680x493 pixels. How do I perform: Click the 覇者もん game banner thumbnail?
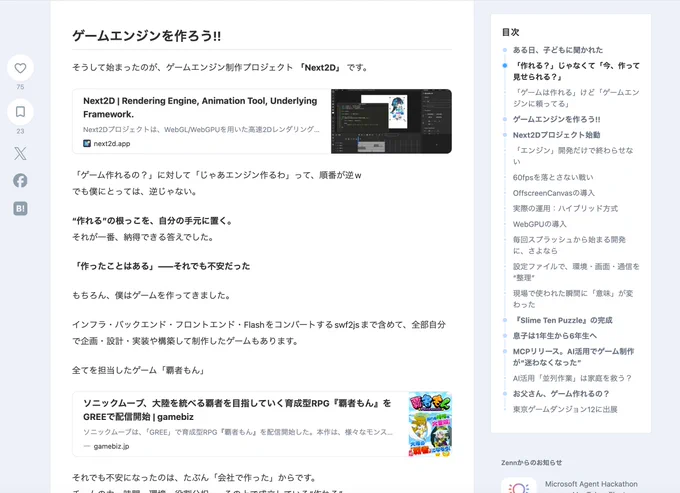click(x=430, y=424)
